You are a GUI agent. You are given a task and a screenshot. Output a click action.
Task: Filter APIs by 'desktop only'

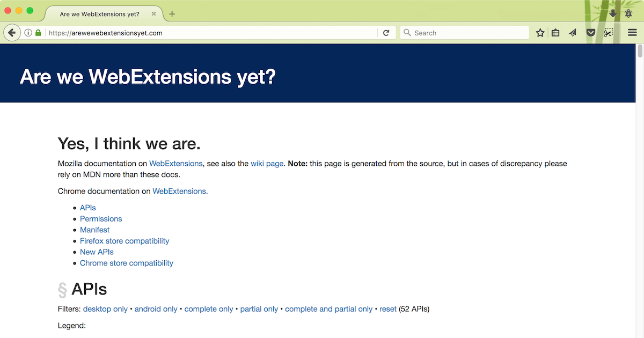105,309
